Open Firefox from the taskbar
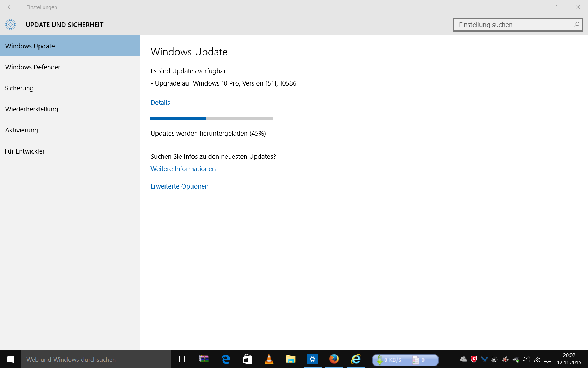This screenshot has width=588, height=368. (334, 359)
